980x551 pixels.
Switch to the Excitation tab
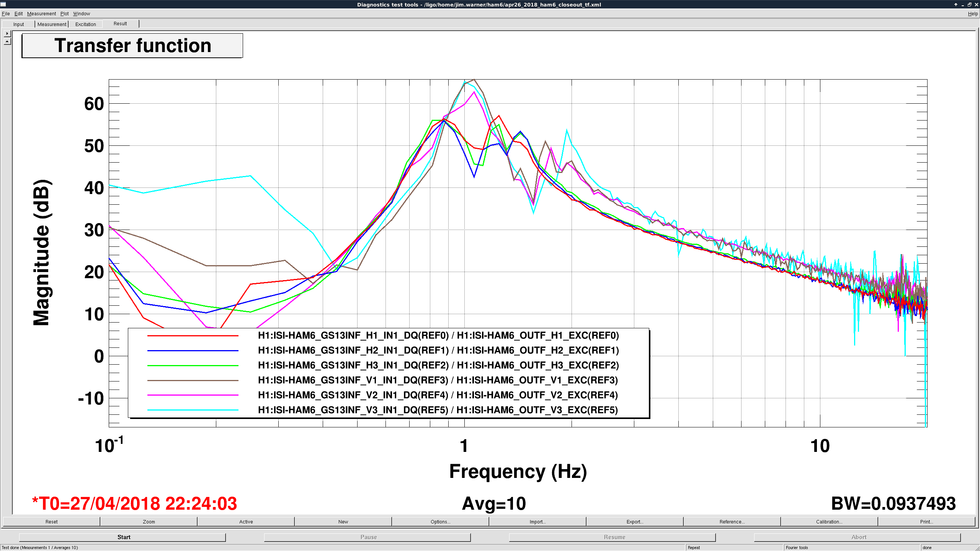85,24
